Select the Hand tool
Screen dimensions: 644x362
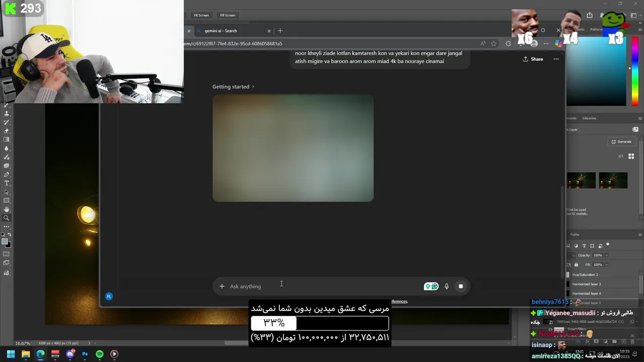pos(7,209)
